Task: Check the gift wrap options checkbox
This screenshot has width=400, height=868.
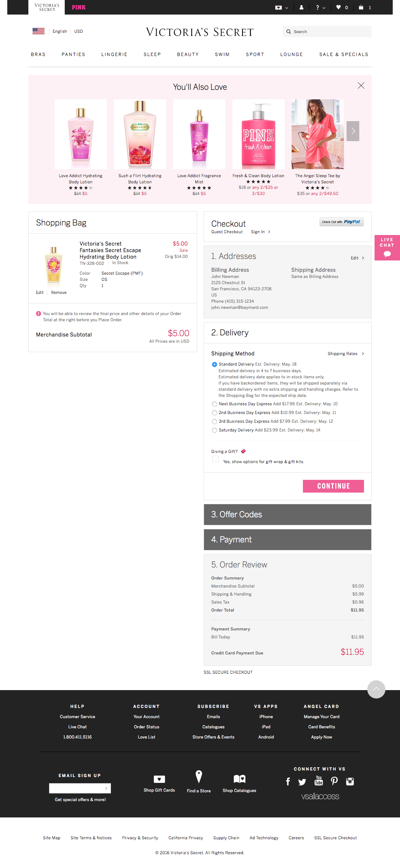Action: coord(215,459)
